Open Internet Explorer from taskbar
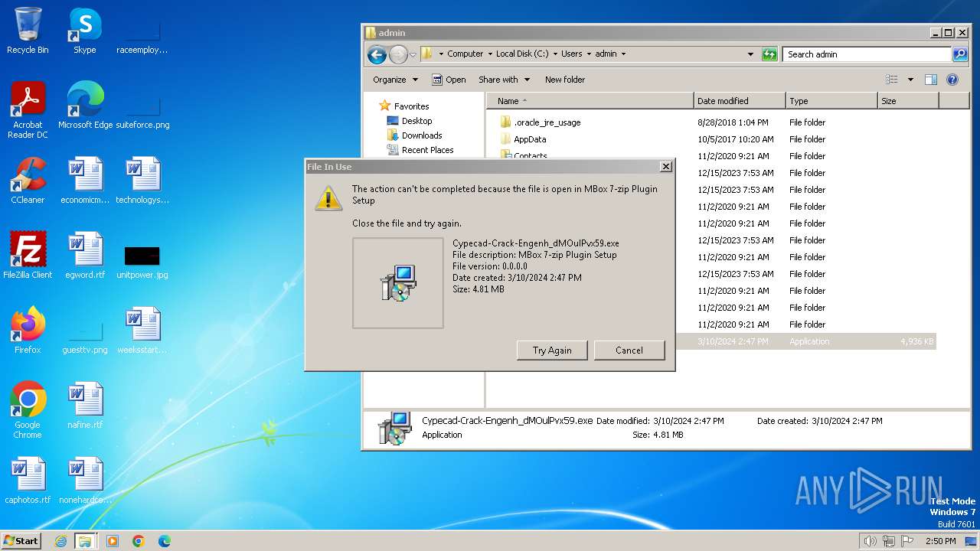Image resolution: width=980 pixels, height=551 pixels. pos(61,541)
